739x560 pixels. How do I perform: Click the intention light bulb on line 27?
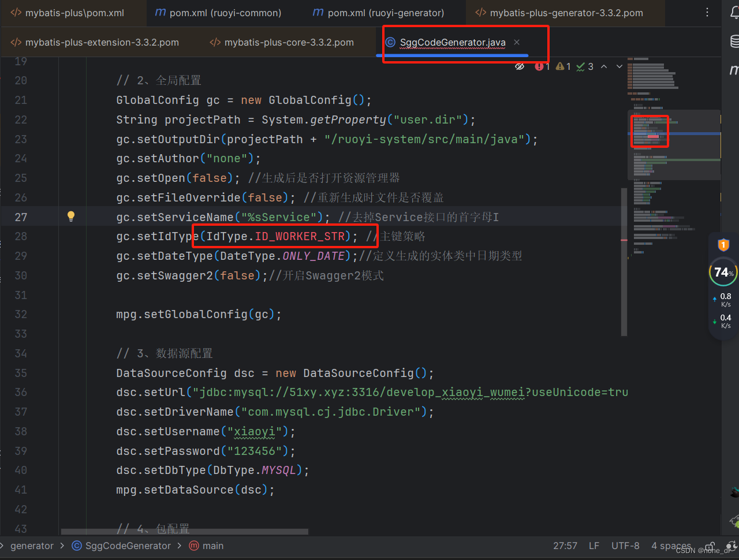tap(71, 215)
